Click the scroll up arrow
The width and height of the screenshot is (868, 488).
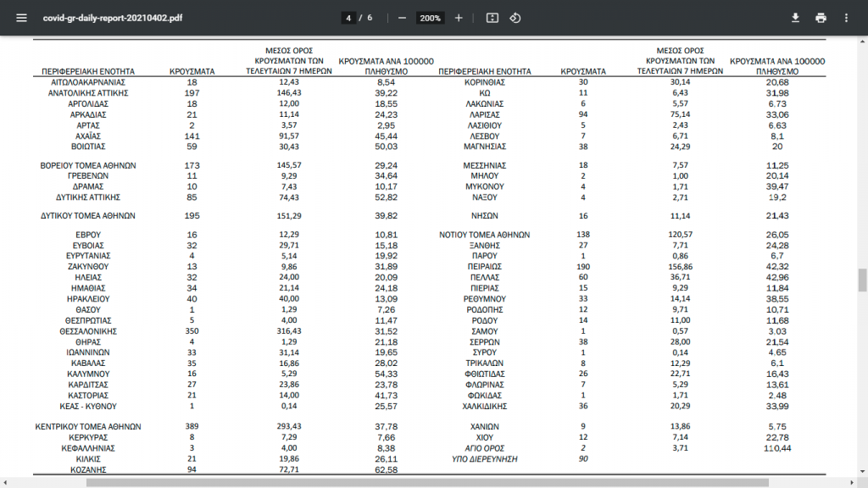click(862, 41)
